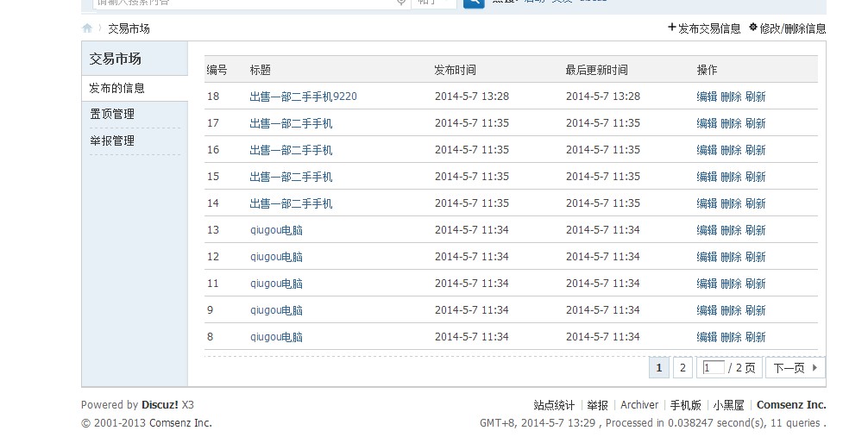
Task: Open the qiugou电脑 link in row 8
Action: 276,337
